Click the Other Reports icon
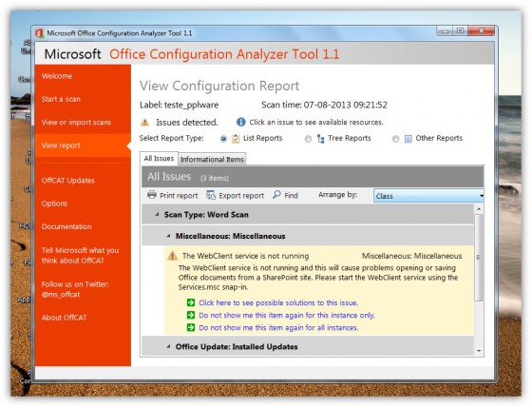 [x=408, y=139]
